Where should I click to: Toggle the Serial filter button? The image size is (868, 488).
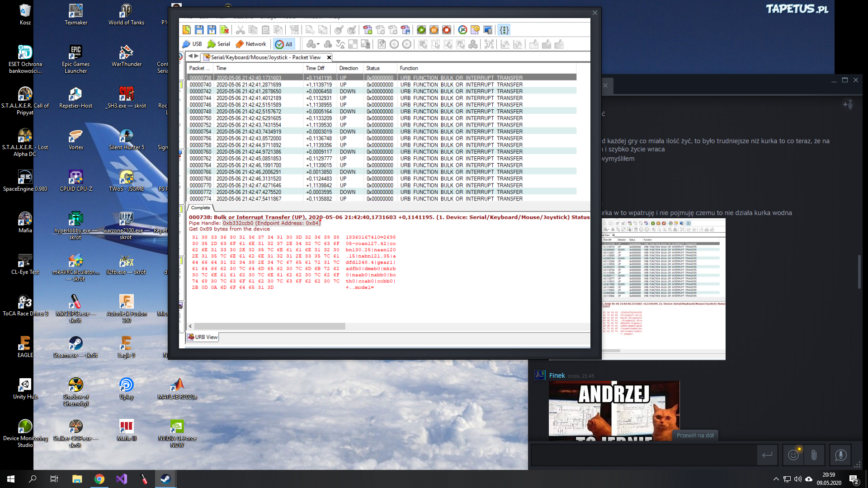coord(219,44)
